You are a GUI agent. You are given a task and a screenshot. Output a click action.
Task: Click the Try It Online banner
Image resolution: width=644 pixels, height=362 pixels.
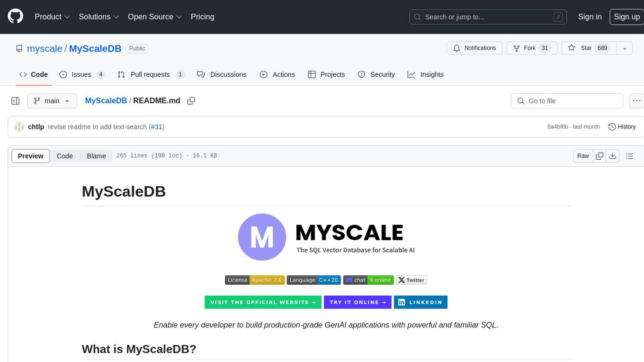358,302
